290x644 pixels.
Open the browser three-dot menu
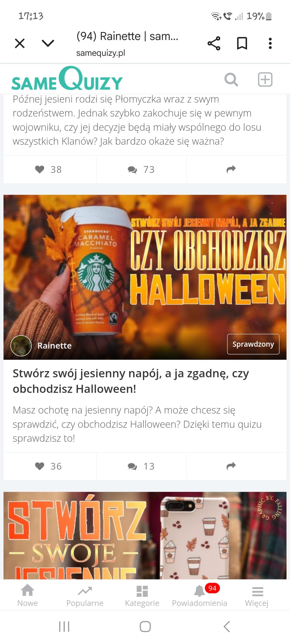pyautogui.click(x=270, y=43)
